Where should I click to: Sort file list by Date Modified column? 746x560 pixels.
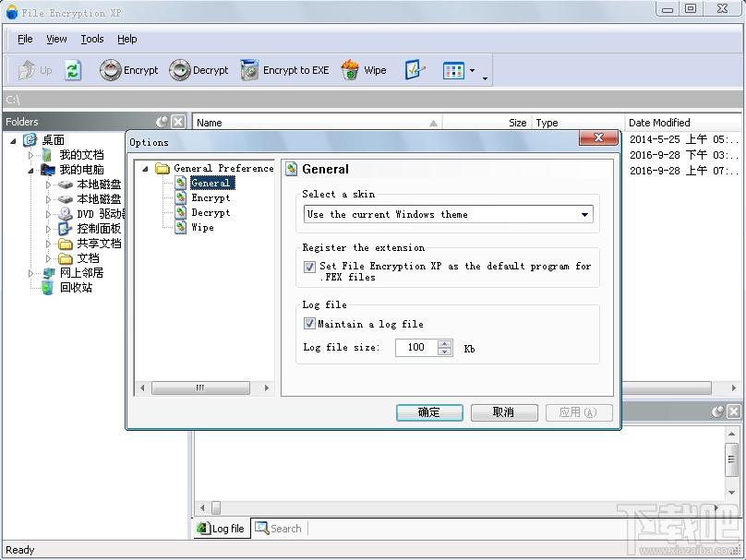(683, 123)
